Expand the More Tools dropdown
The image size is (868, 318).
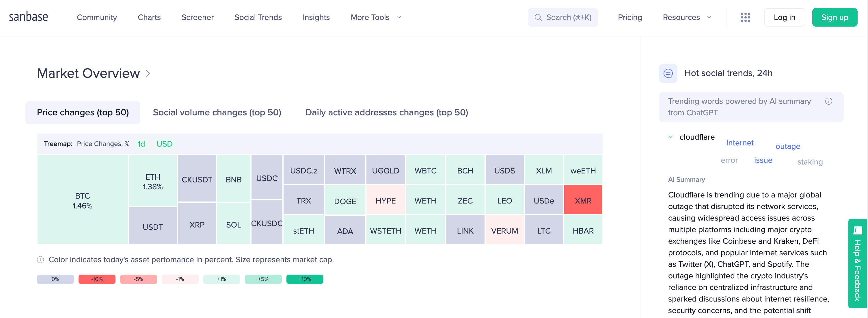(x=375, y=17)
